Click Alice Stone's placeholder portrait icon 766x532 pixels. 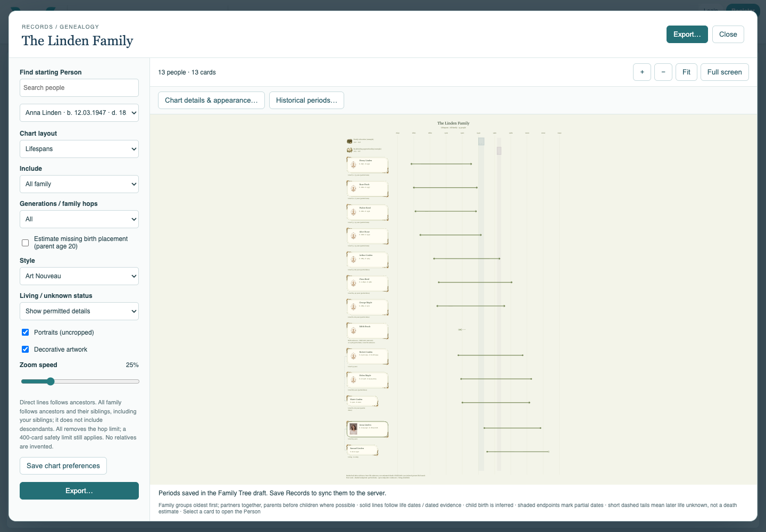pos(353,236)
